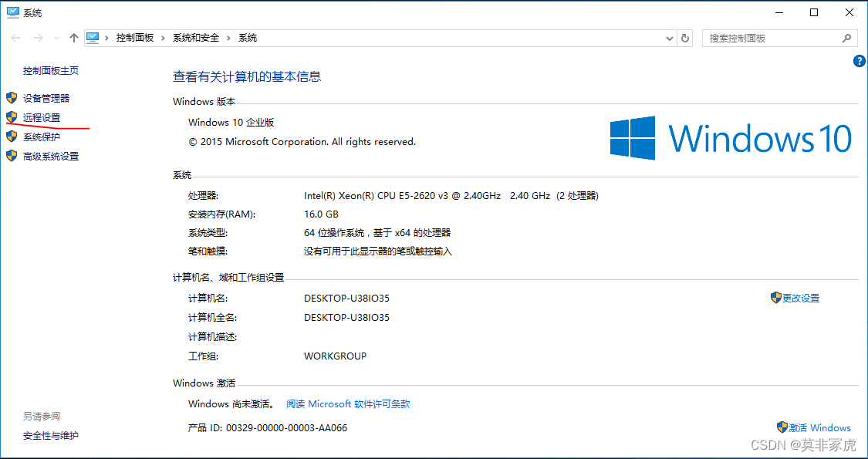Image resolution: width=868 pixels, height=459 pixels.
Task: Click shield icon beside 激活 Windows
Action: (x=782, y=427)
